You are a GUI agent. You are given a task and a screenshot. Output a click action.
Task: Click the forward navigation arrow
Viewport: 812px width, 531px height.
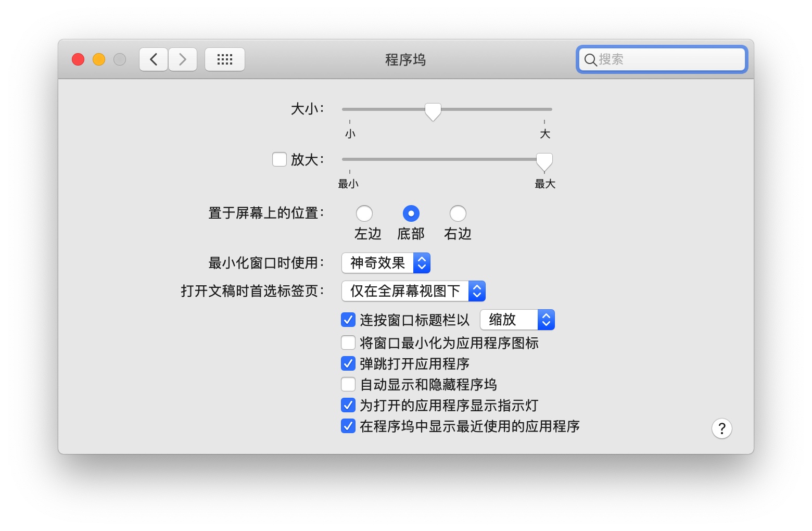(183, 59)
